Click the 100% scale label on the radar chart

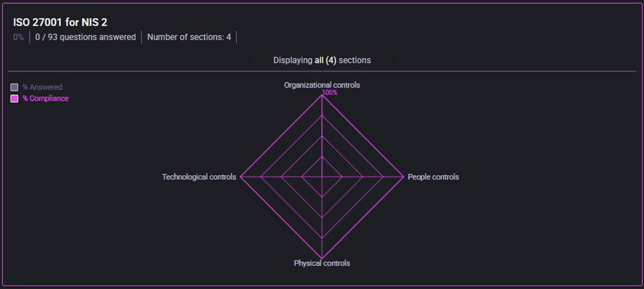click(330, 93)
